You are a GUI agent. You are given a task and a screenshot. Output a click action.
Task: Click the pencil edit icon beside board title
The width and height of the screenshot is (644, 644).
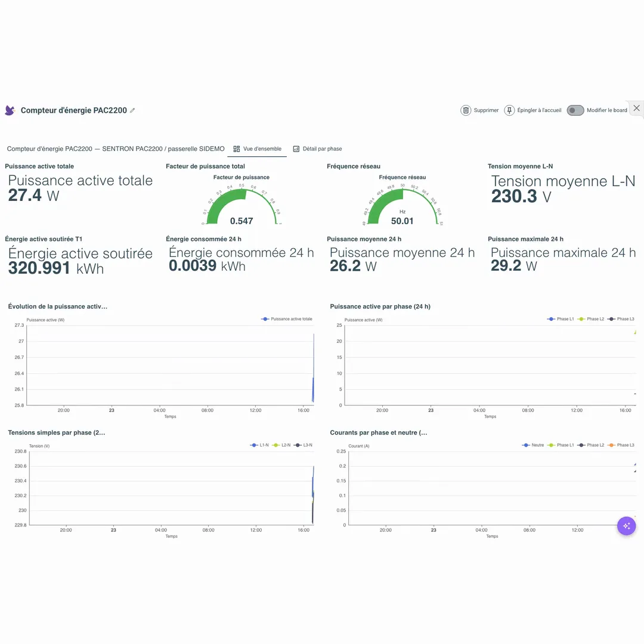tap(132, 110)
